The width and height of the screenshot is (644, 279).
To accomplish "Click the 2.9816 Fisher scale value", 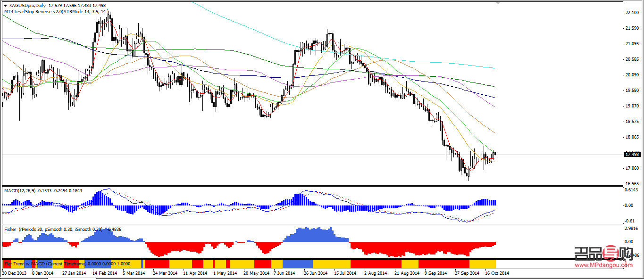I will pyautogui.click(x=631, y=229).
